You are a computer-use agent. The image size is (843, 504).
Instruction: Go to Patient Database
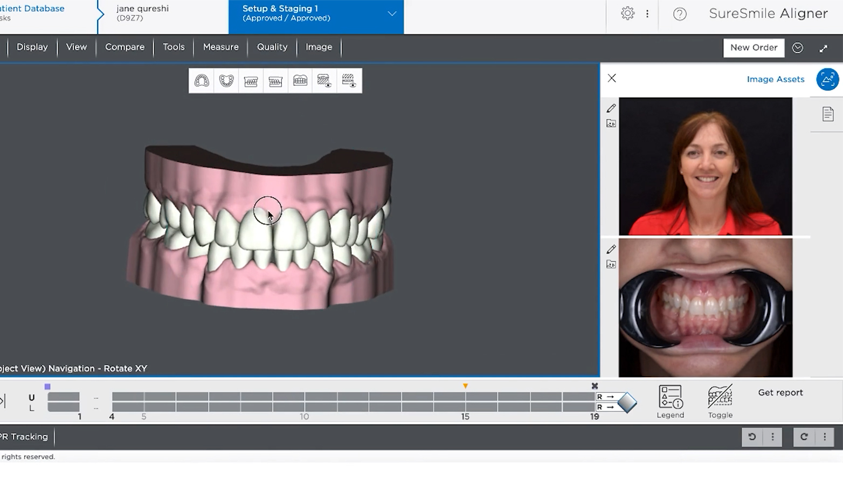point(31,9)
